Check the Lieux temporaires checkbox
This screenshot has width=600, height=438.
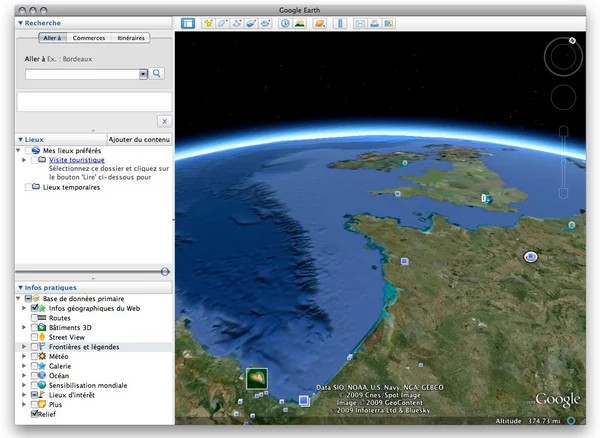pyautogui.click(x=28, y=187)
